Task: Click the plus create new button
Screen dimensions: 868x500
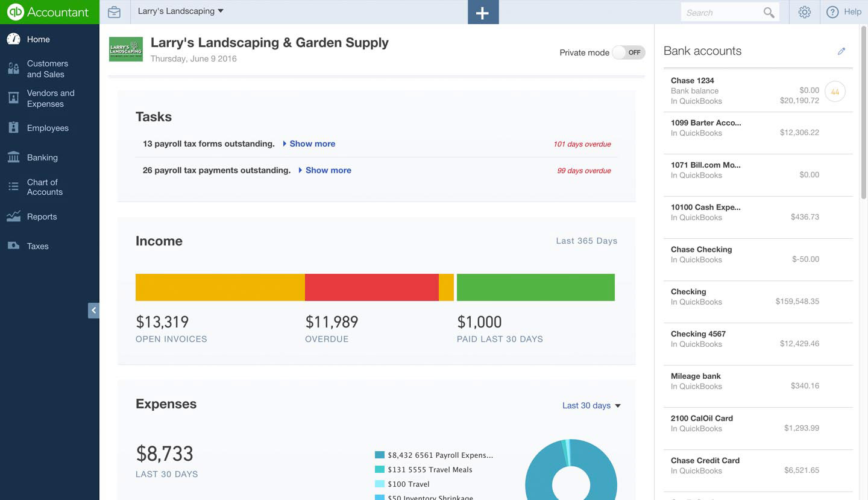Action: [483, 13]
